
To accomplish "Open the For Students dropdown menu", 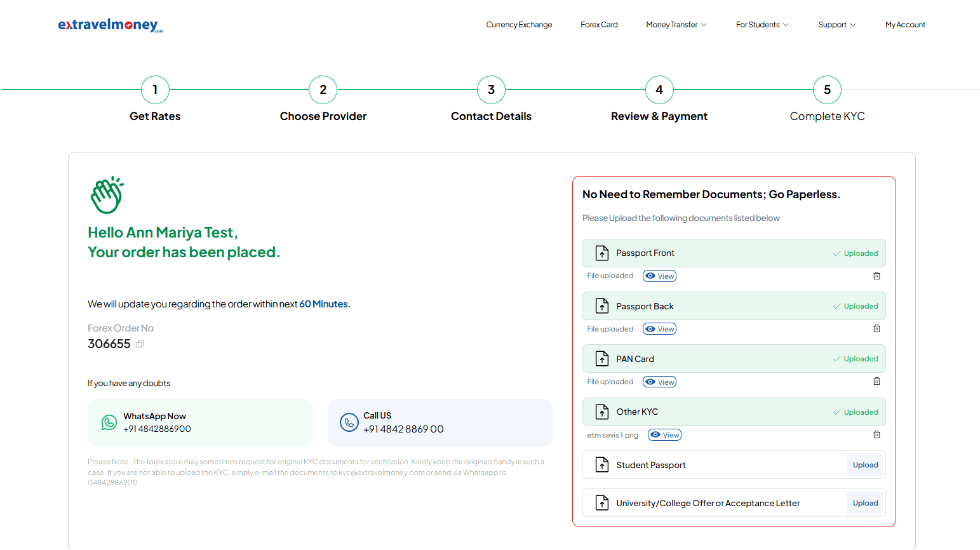I will 762,25.
